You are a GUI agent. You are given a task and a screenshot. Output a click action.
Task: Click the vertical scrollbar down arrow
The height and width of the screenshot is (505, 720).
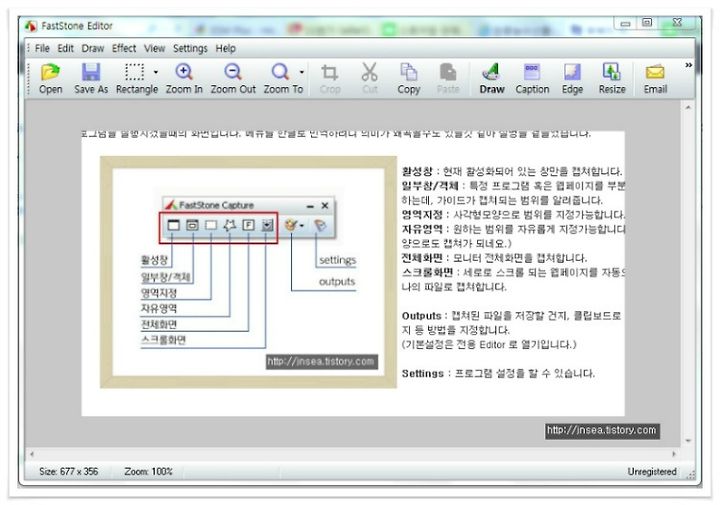[688, 441]
